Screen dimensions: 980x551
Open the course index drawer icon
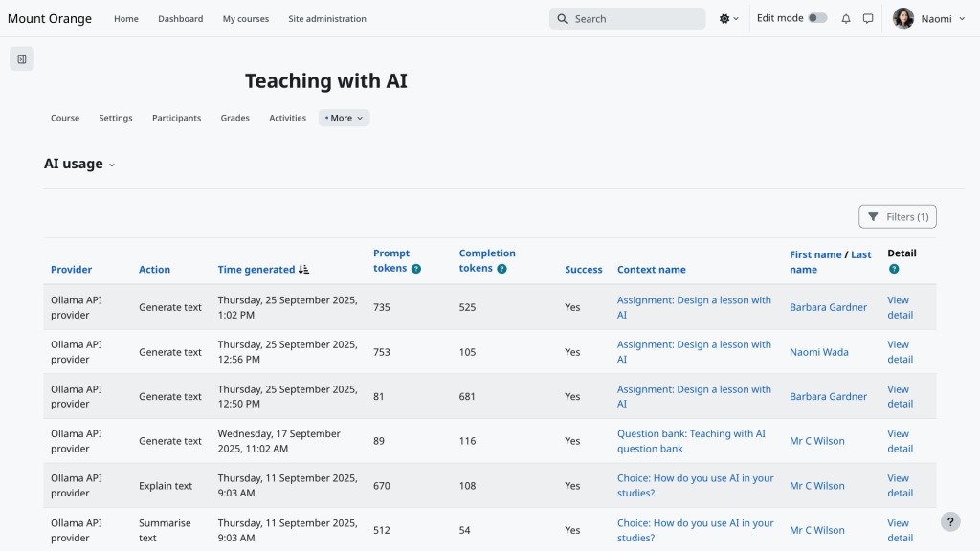click(22, 59)
